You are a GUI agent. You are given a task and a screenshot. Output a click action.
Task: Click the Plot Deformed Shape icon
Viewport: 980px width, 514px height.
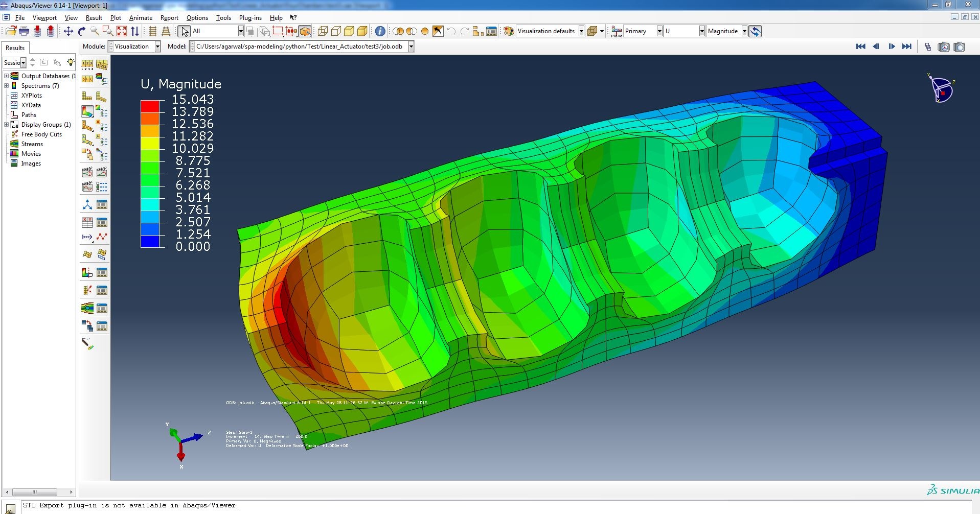point(101,96)
